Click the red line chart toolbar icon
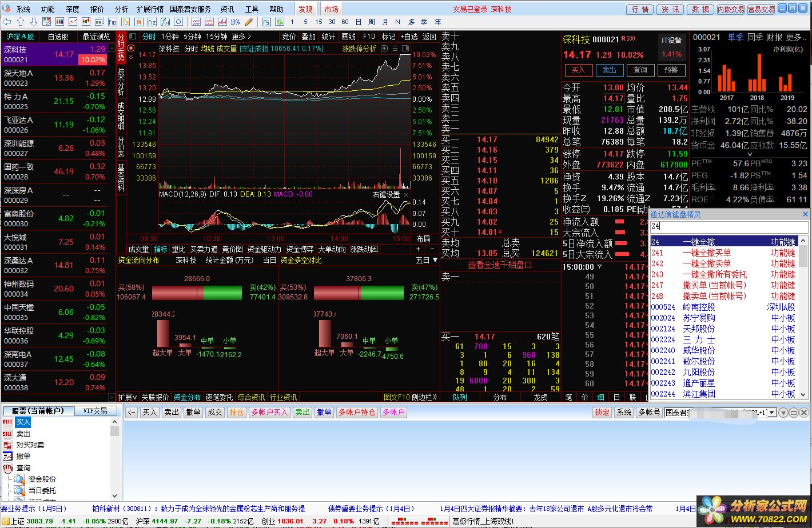812x528 pixels. click(73, 22)
